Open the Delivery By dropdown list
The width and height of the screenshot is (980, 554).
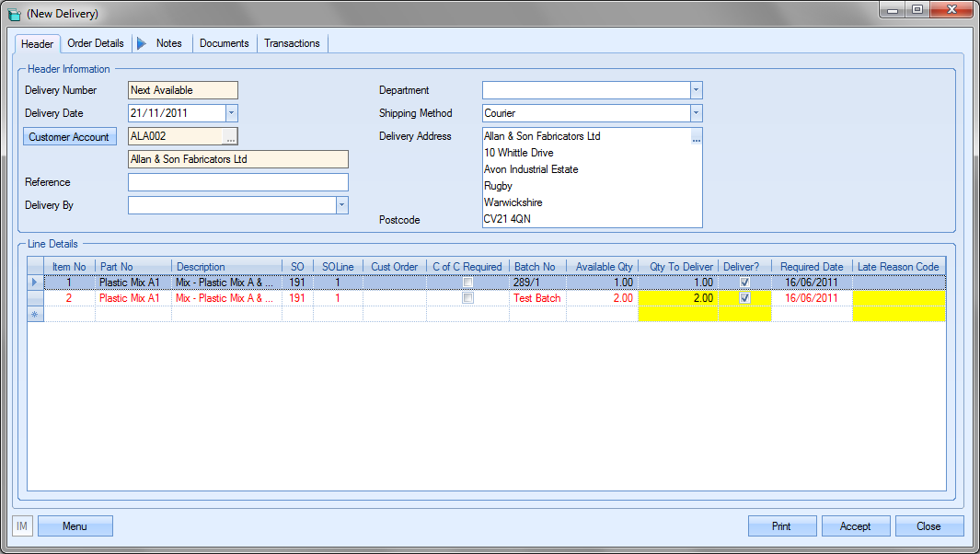[x=341, y=205]
